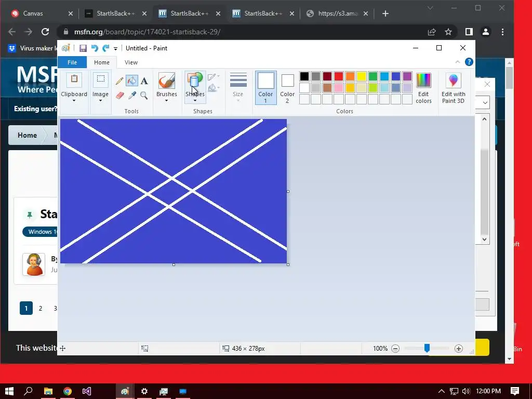This screenshot has width=532, height=399.
Task: Select the Eraser tool
Action: point(120,96)
